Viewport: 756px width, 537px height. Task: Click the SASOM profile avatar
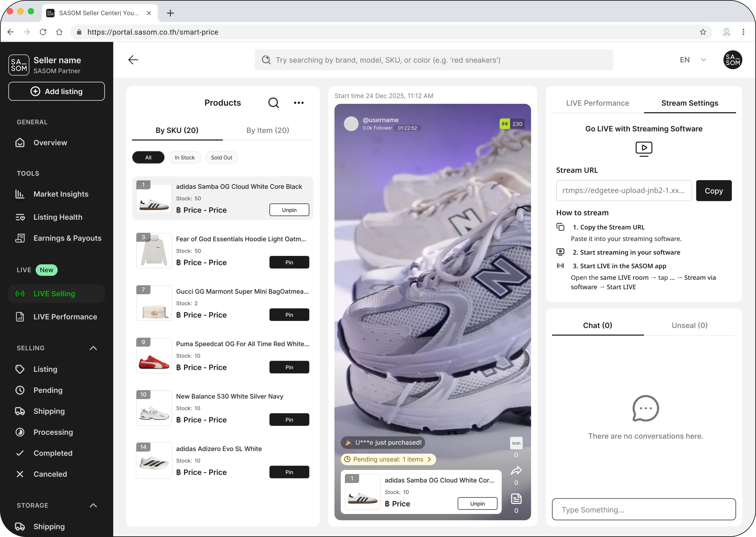tap(733, 60)
